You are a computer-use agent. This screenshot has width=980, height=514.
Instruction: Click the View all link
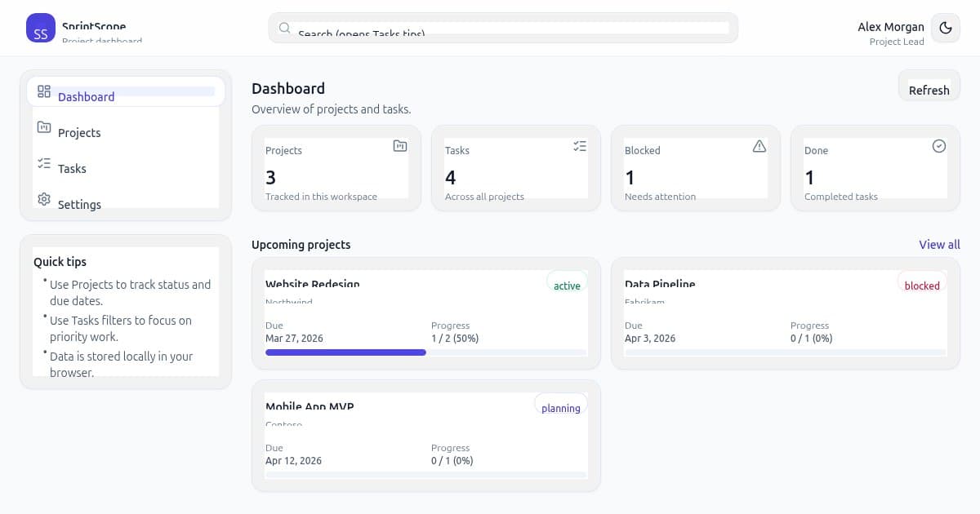939,245
